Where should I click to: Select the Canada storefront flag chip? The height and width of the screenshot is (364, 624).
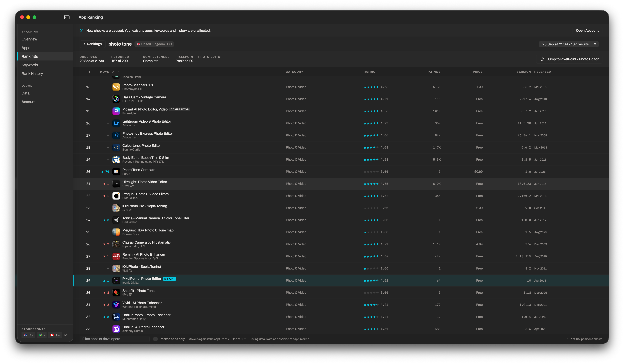click(55, 335)
